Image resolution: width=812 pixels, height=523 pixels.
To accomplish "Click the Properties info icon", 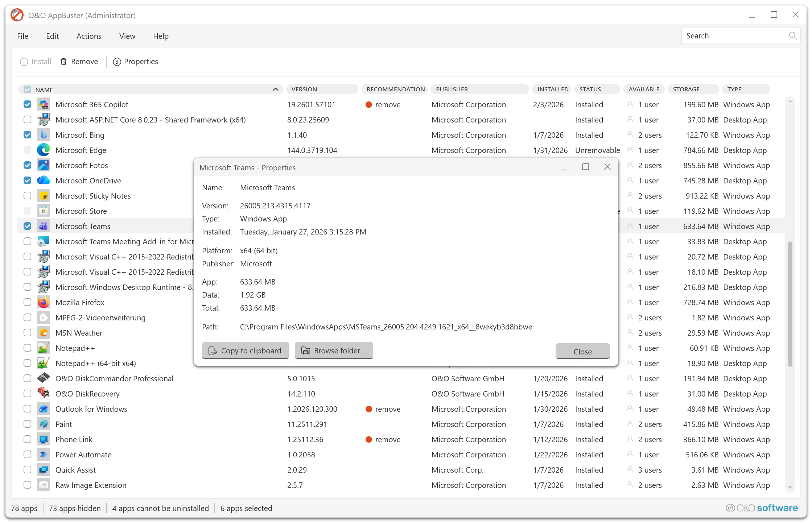I will (x=117, y=62).
